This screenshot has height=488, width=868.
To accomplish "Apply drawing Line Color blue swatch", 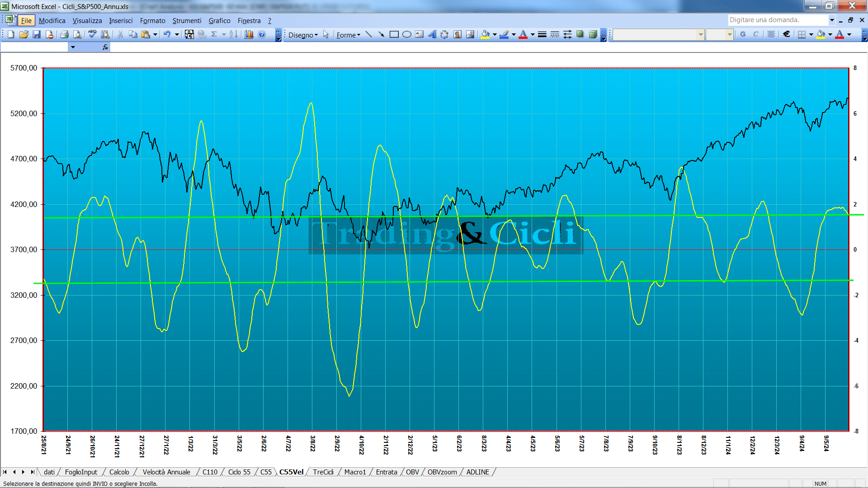I will (x=504, y=34).
